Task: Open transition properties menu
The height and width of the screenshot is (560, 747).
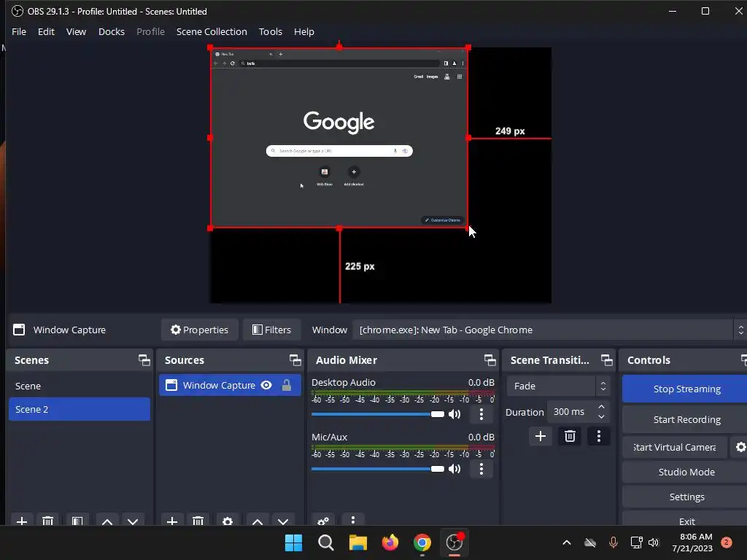Action: [599, 436]
